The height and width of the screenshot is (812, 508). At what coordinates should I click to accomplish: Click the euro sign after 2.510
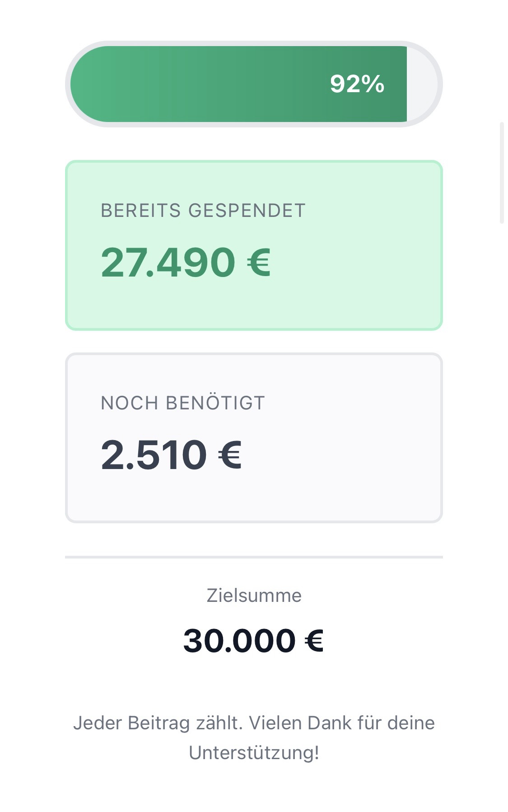click(230, 455)
